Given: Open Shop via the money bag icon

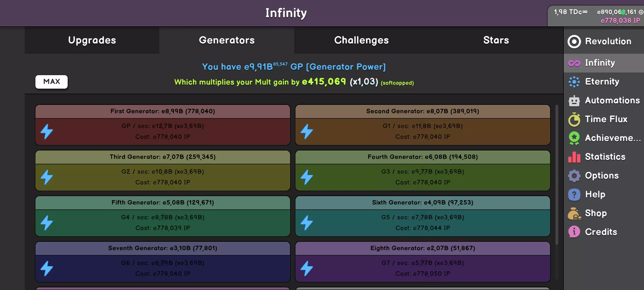Looking at the screenshot, I should pyautogui.click(x=574, y=213).
